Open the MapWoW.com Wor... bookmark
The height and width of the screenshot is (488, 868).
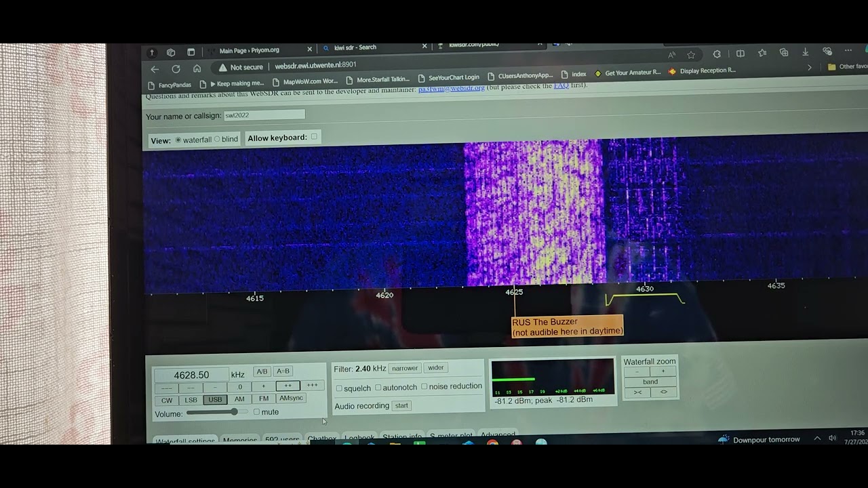click(x=304, y=81)
